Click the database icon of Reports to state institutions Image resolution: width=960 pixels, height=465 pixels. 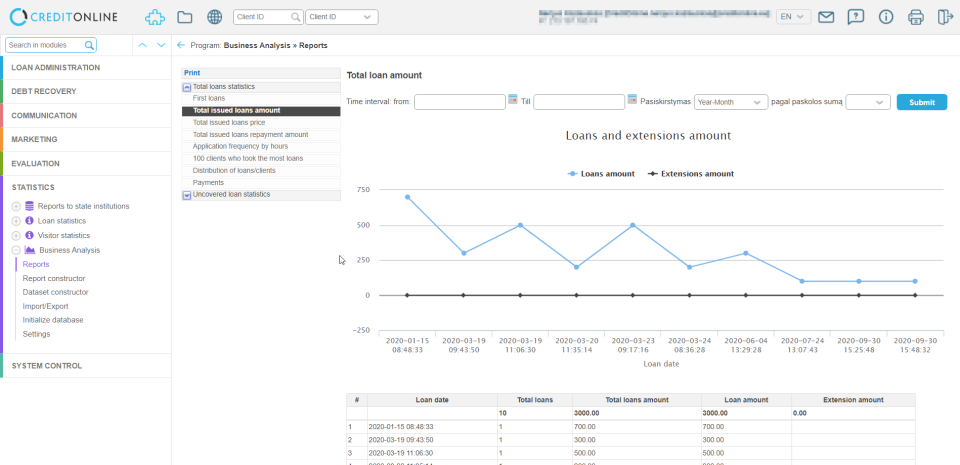(29, 206)
